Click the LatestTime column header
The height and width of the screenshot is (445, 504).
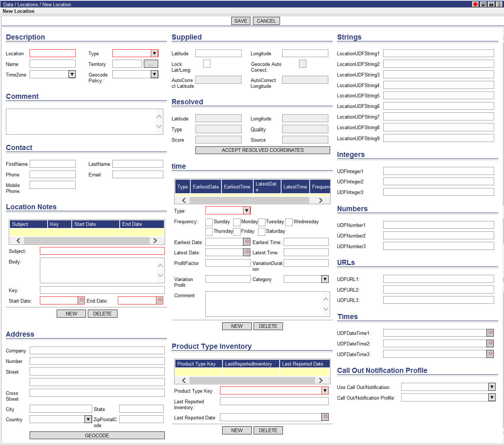tap(295, 187)
